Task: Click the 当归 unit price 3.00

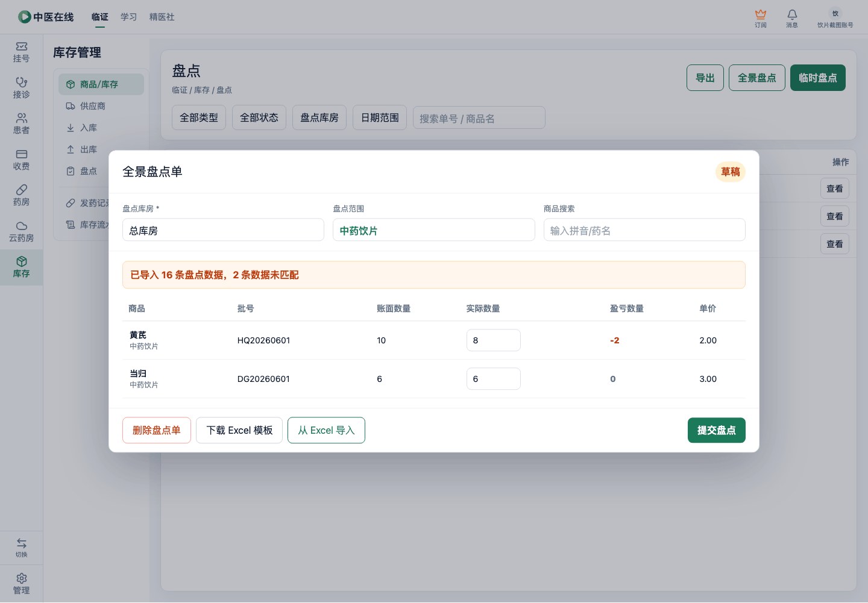Action: (x=708, y=379)
